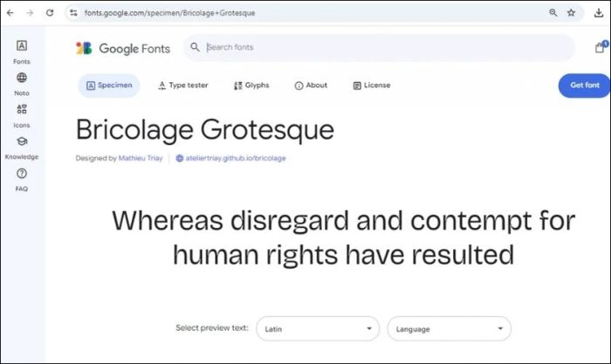Focus the Search fonts field
This screenshot has width=611, height=364.
point(379,47)
